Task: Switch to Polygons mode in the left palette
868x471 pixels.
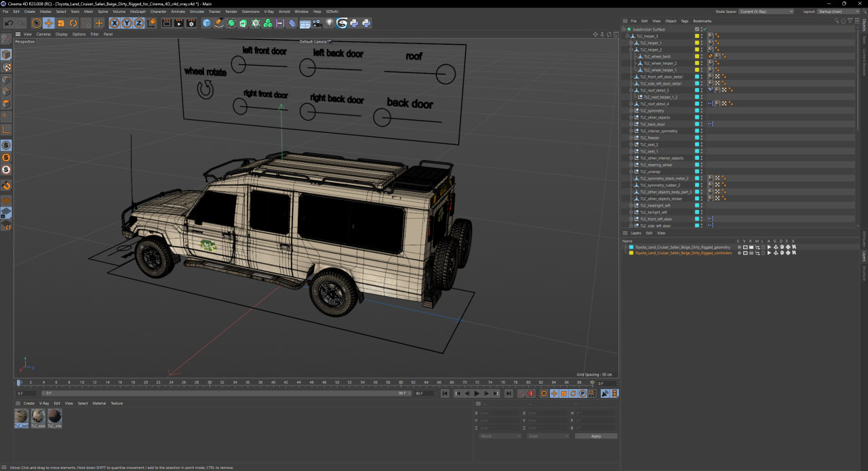Action: point(6,104)
